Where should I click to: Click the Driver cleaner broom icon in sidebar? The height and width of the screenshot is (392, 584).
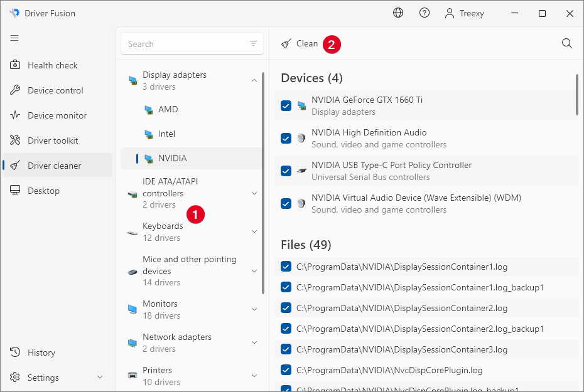(15, 165)
